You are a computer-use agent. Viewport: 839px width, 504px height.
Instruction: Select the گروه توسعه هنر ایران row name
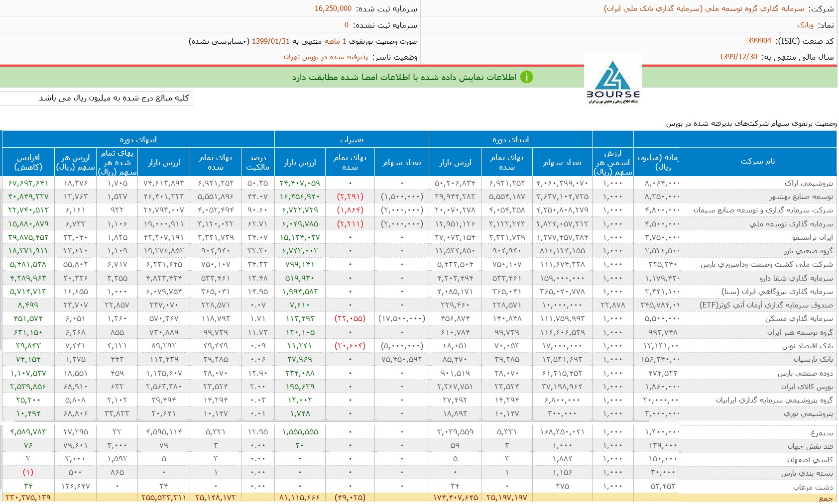800,332
